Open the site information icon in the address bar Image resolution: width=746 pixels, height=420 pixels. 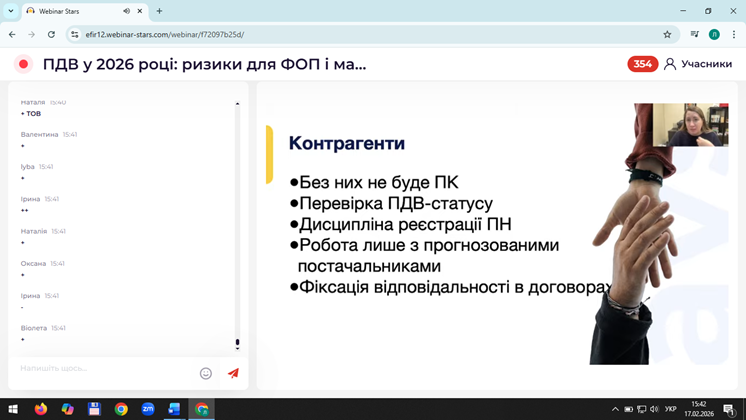click(x=74, y=34)
